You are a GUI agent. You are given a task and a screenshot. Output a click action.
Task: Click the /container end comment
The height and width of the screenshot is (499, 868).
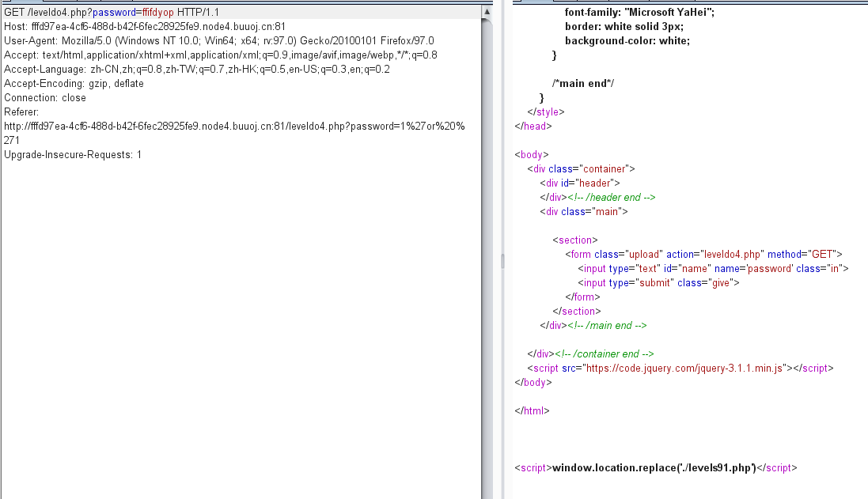click(x=604, y=354)
